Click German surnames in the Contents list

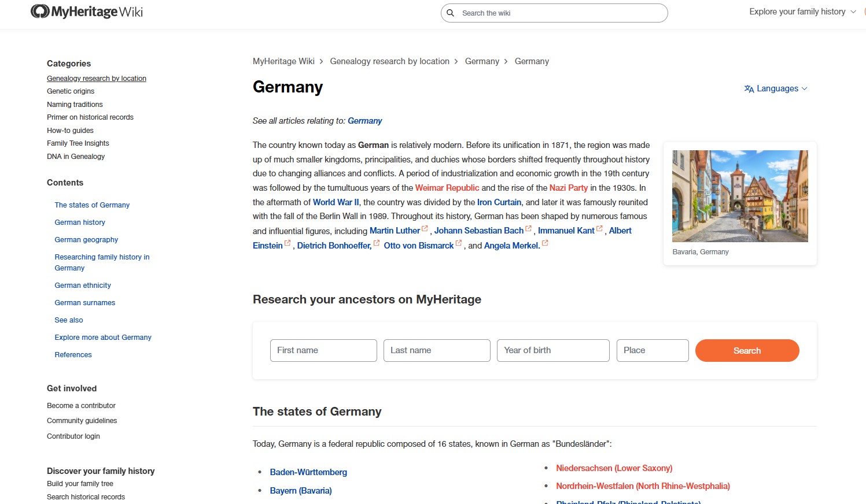click(x=84, y=302)
